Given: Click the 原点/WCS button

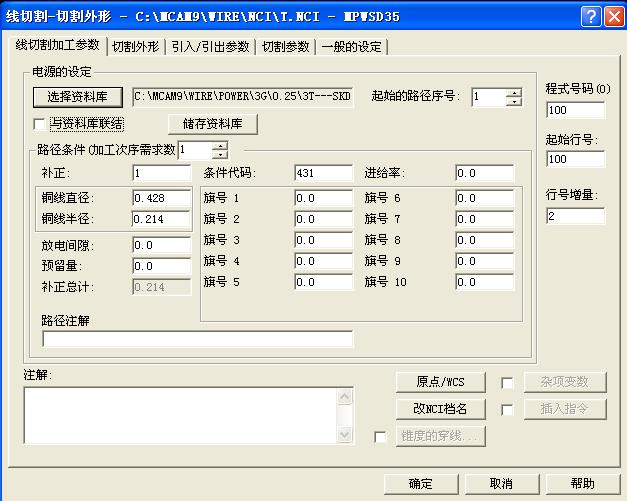Looking at the screenshot, I should pos(441,382).
